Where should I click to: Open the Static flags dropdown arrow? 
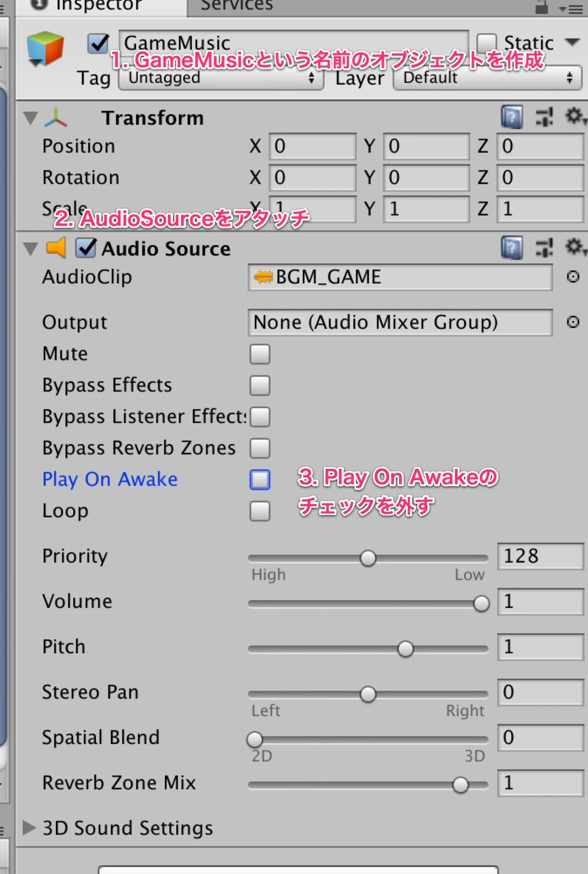(x=572, y=42)
